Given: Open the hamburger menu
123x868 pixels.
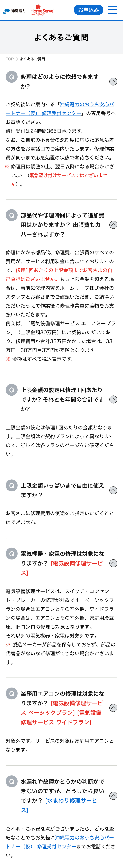Looking at the screenshot, I should [x=112, y=10].
